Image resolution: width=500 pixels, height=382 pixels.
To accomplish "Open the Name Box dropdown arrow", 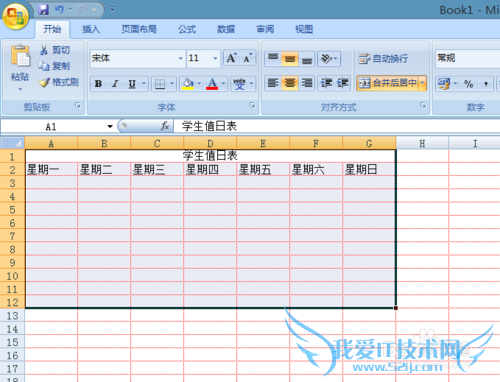I will pyautogui.click(x=110, y=126).
